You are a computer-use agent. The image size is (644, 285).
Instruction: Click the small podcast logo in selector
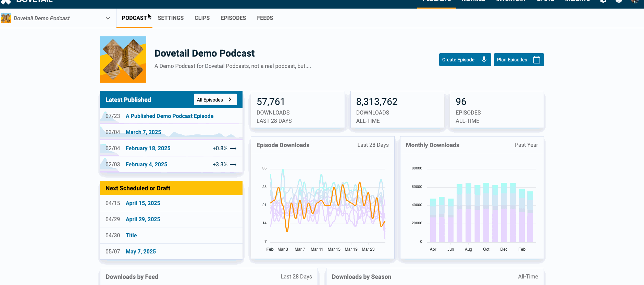click(6, 18)
